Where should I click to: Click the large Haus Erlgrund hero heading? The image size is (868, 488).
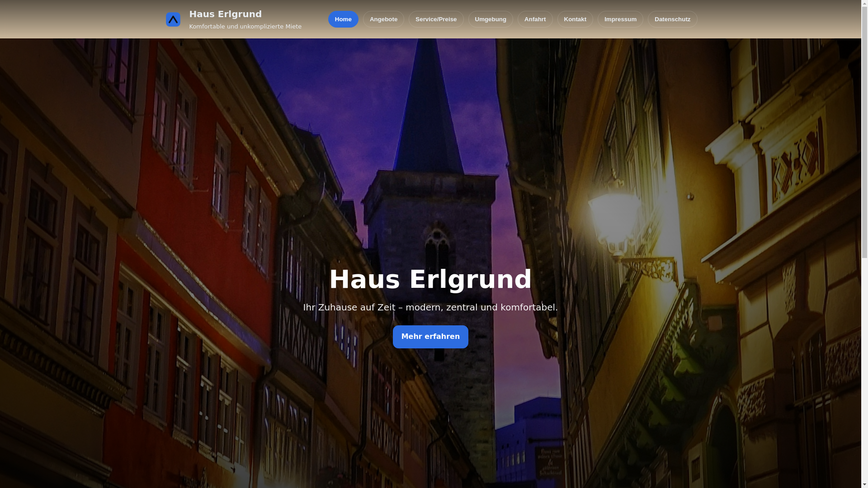[430, 279]
